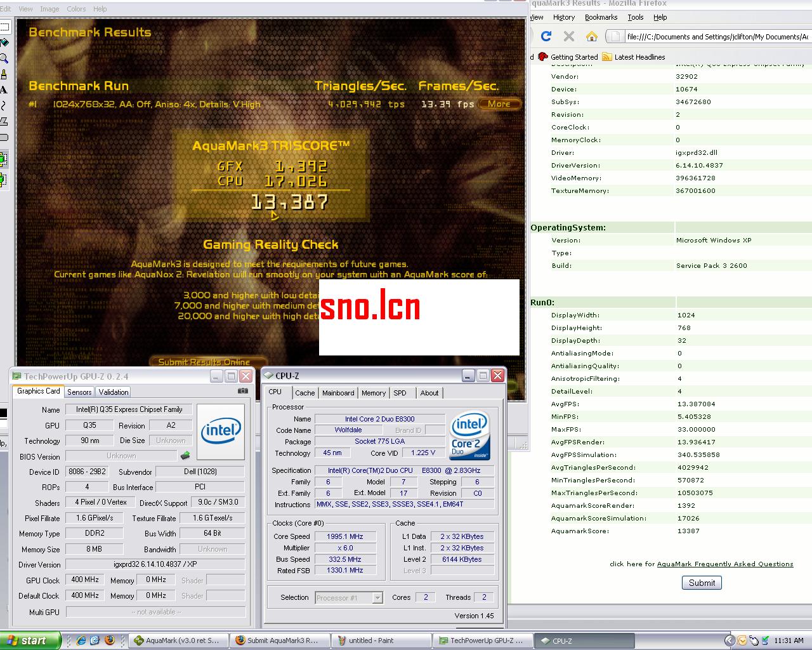Click Driver Version field in GPU-Z
The height and width of the screenshot is (650, 812).
coord(155,564)
